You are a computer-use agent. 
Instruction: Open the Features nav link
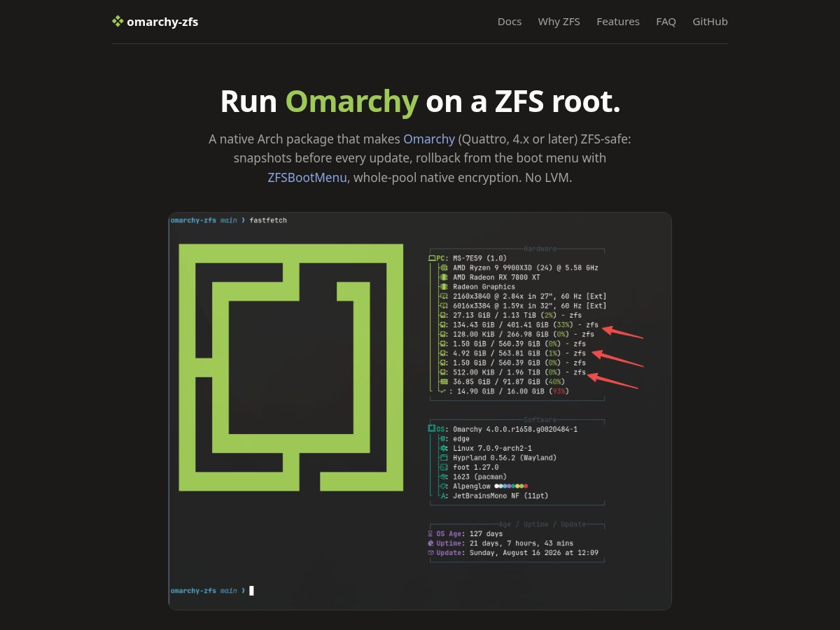coord(618,22)
